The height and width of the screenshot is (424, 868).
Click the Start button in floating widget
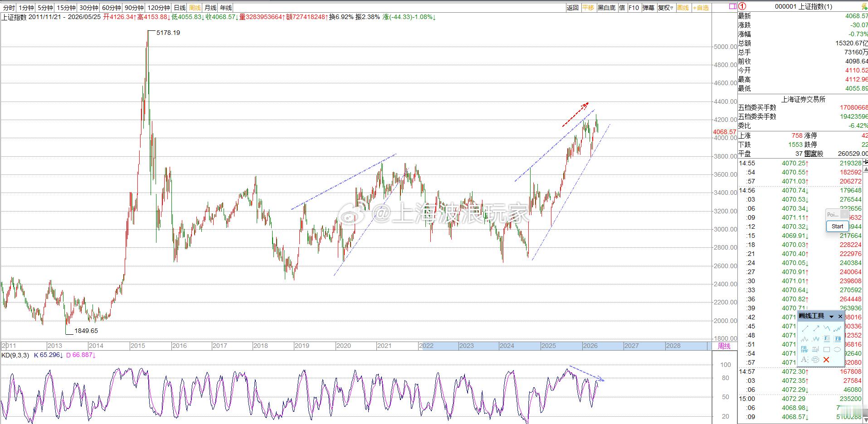pos(837,226)
